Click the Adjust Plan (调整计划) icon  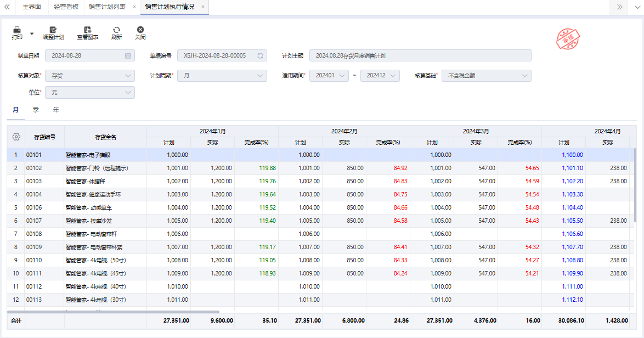53,30
